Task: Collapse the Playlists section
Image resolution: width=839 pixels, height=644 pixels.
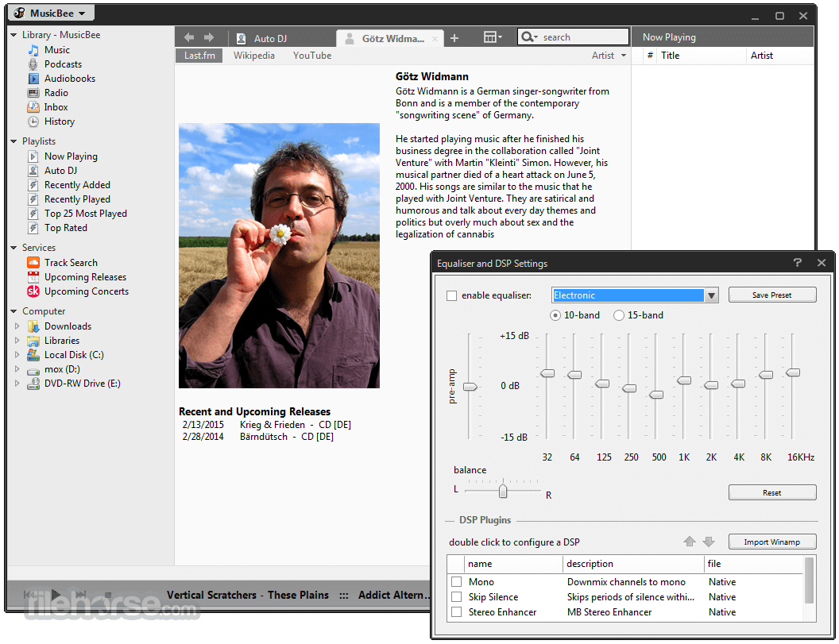Action: pos(14,142)
